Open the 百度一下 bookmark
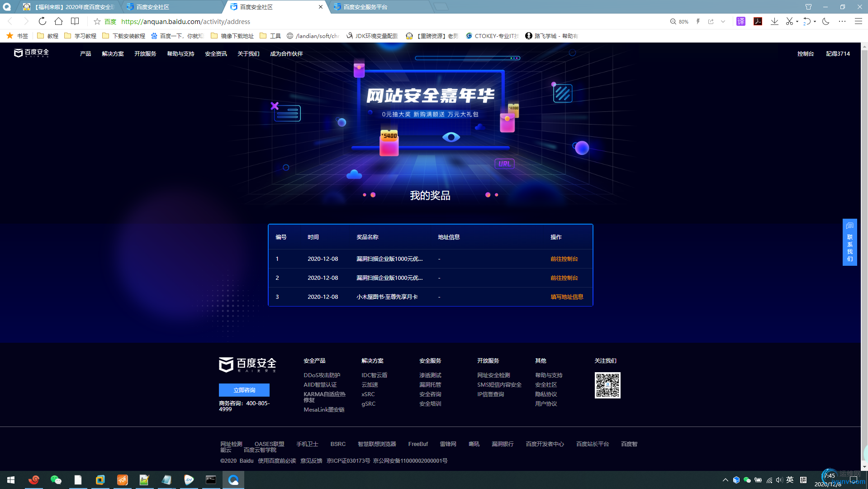This screenshot has width=868, height=489. [x=177, y=36]
